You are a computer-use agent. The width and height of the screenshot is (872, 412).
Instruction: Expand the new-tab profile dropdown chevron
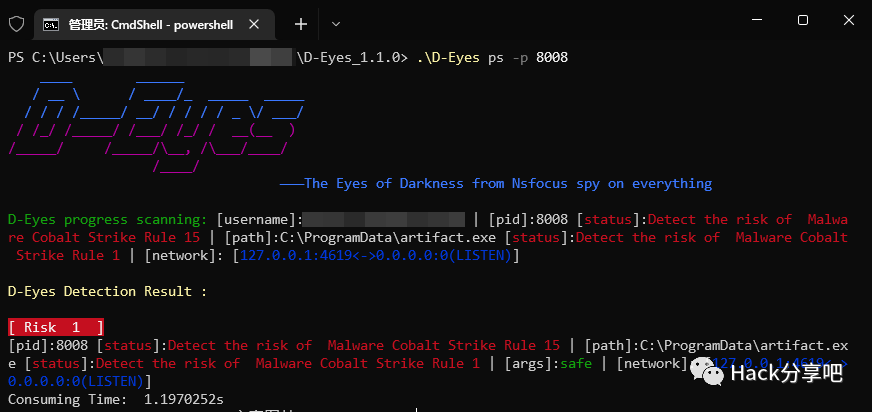[335, 24]
